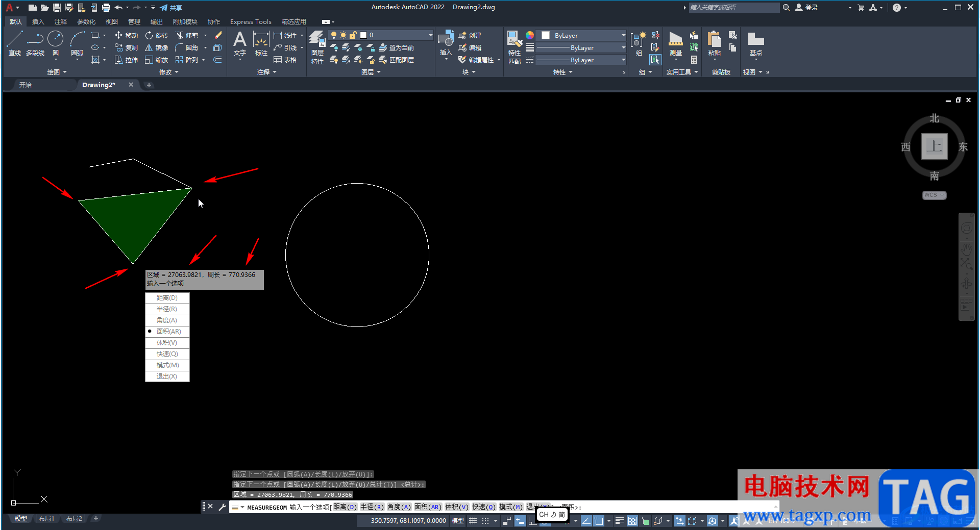Select the 文字 (Text) annotation tool

point(239,43)
